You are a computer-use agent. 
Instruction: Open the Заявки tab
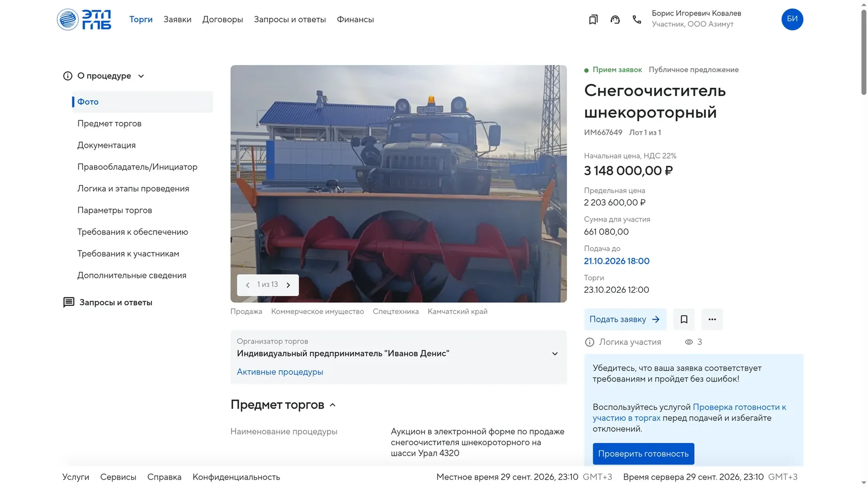tap(177, 20)
